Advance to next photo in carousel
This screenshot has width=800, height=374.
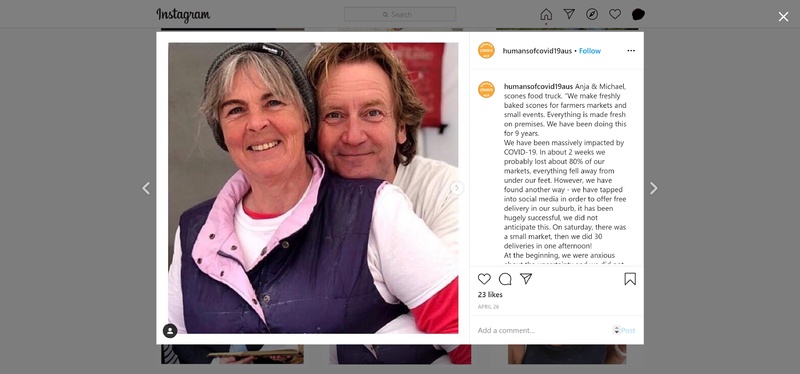[457, 188]
